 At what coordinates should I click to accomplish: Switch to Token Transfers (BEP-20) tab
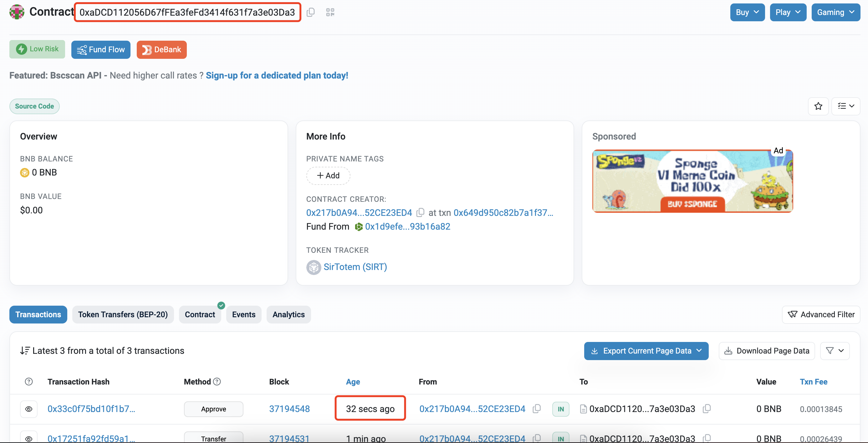[x=123, y=314]
